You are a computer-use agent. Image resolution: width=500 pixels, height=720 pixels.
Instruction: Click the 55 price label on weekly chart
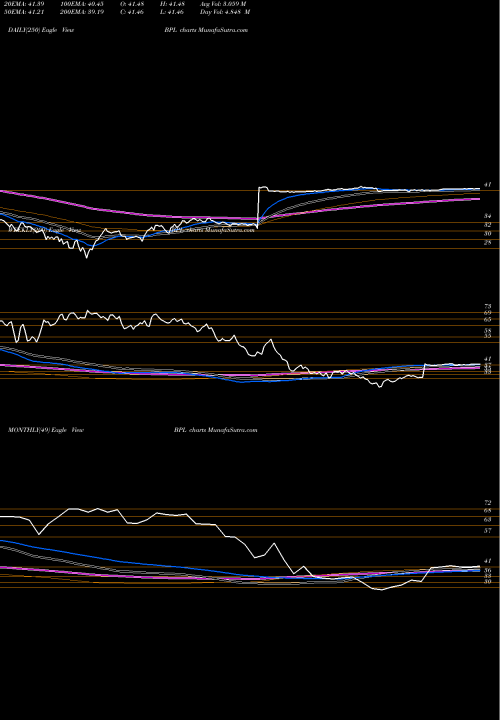pyautogui.click(x=488, y=336)
